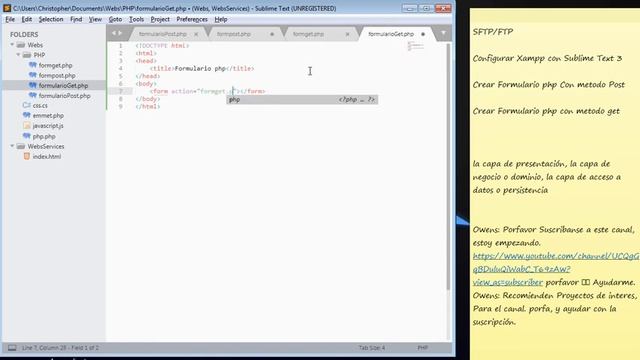
Task: Change Tab Size 4 setting
Action: [x=371, y=348]
